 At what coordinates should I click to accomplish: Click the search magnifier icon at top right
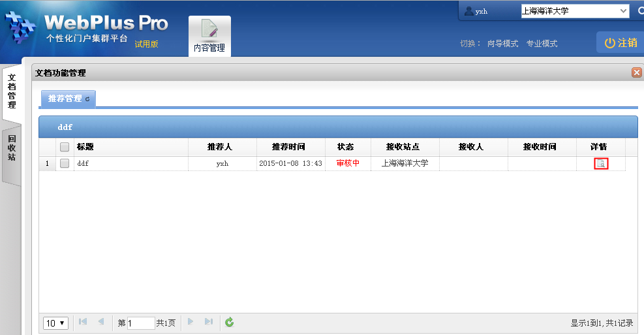[x=639, y=11]
